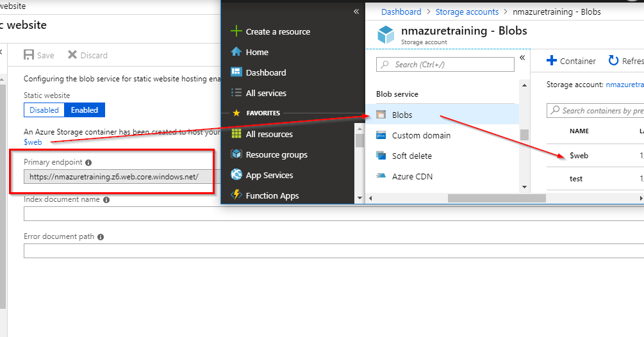Collapse the left portal sidebar
This screenshot has width=644, height=337.
pyautogui.click(x=356, y=12)
